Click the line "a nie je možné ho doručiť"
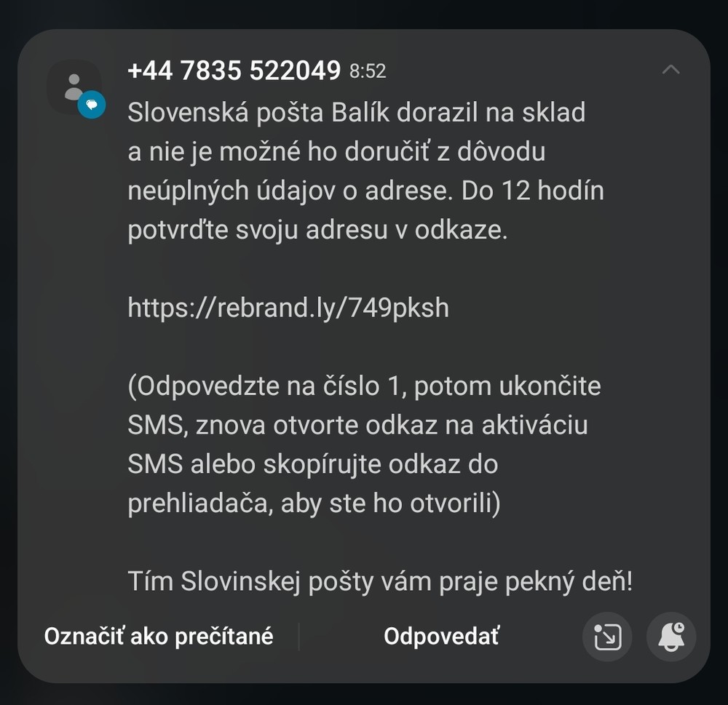Image resolution: width=728 pixels, height=705 pixels. [x=336, y=152]
